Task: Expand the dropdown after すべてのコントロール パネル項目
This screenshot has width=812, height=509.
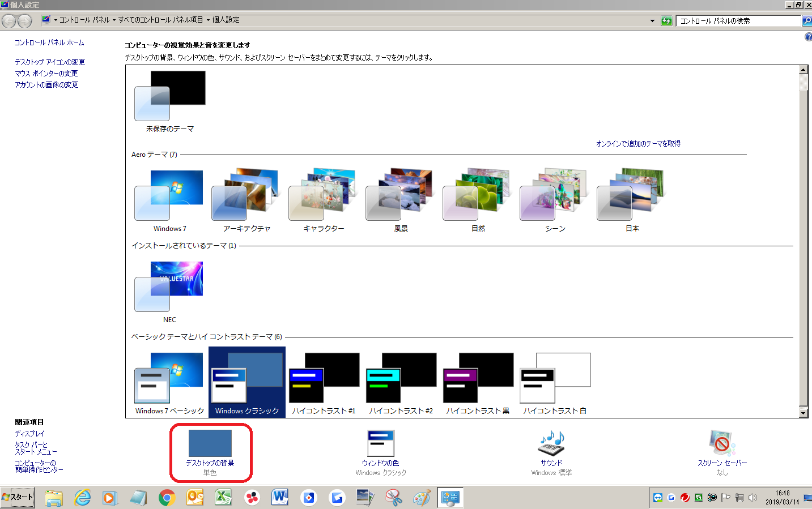Action: [208, 20]
